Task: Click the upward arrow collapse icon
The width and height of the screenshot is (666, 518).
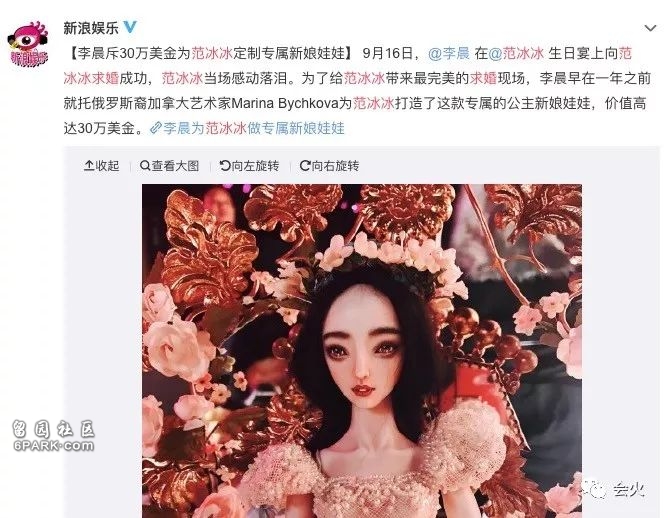Action: point(89,166)
